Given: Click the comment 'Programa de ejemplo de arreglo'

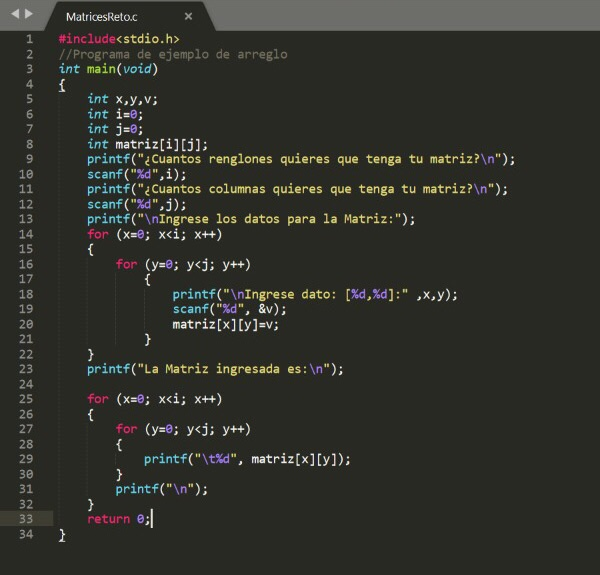Looking at the screenshot, I should pyautogui.click(x=173, y=54).
